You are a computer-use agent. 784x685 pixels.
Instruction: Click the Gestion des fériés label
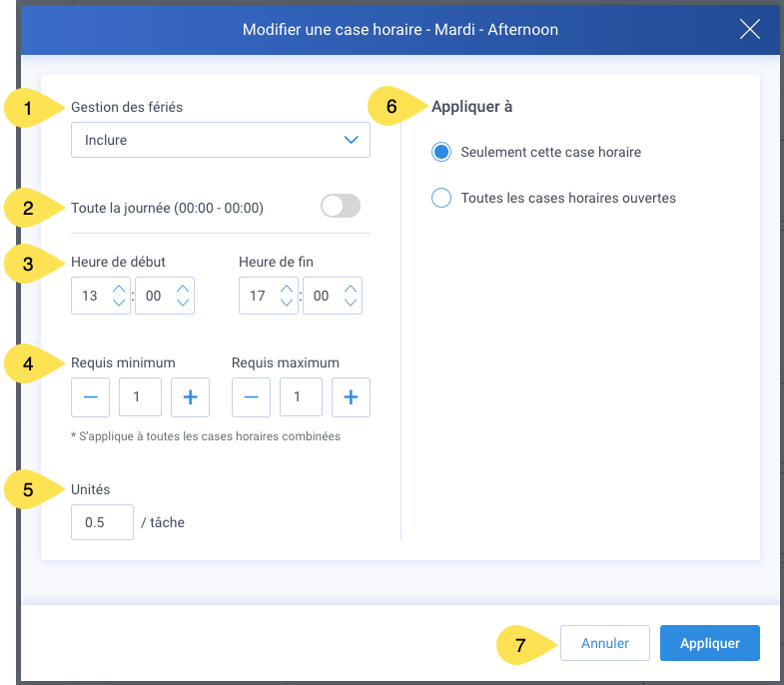tap(127, 107)
